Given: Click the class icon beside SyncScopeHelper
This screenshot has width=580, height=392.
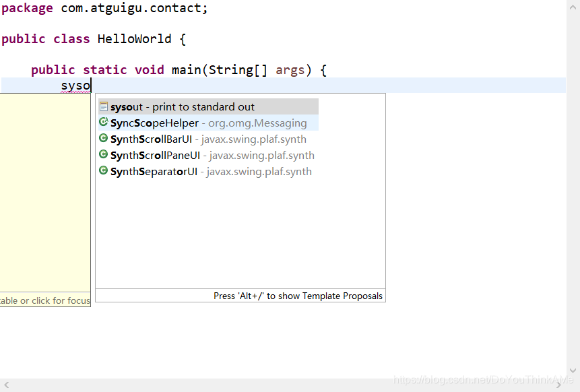Looking at the screenshot, I should coord(104,122).
